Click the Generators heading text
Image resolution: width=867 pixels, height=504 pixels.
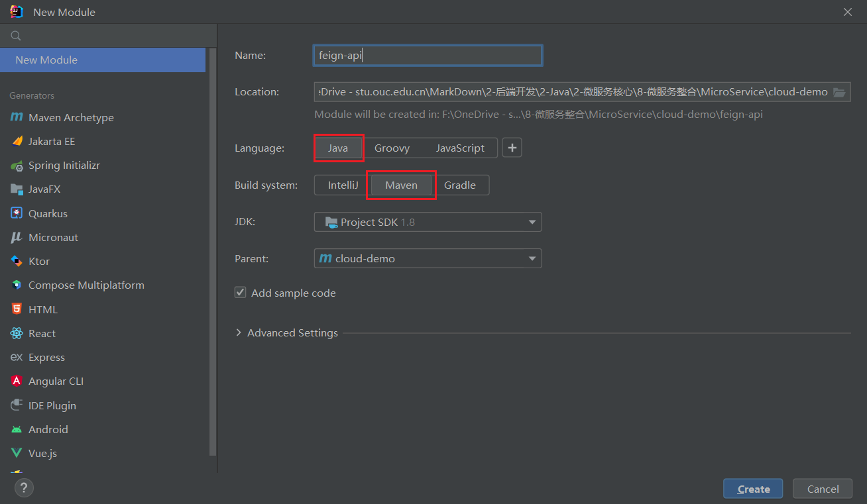32,95
